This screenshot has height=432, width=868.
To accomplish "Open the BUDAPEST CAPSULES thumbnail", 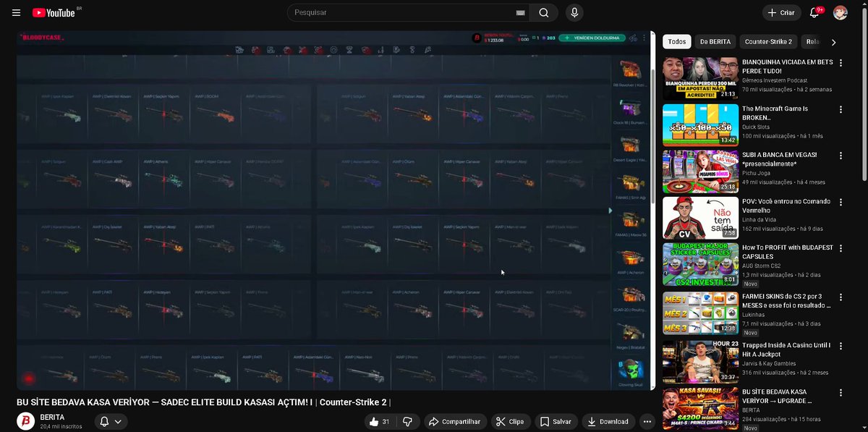I will (x=700, y=263).
